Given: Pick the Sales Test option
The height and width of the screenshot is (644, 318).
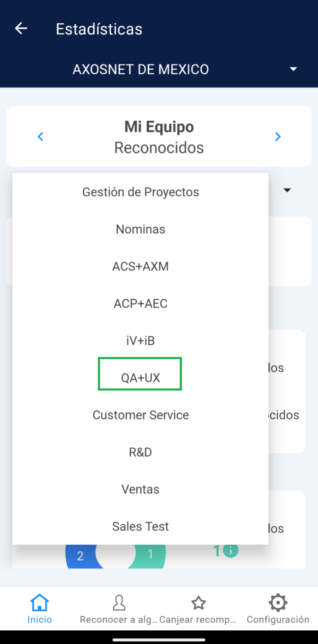Looking at the screenshot, I should coord(140,526).
